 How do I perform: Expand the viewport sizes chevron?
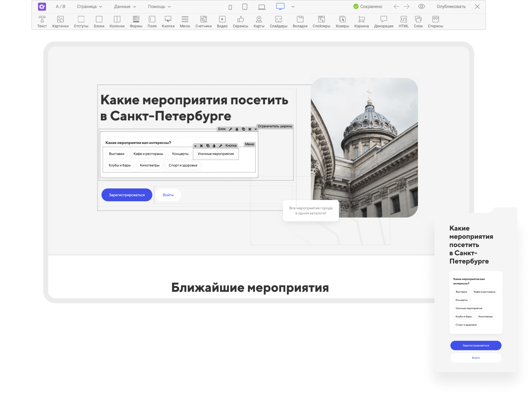click(x=293, y=7)
